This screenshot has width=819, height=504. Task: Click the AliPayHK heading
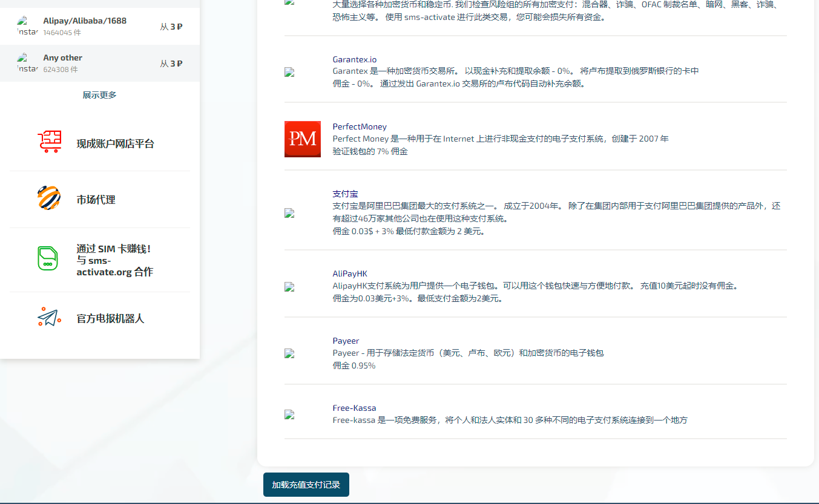tap(349, 273)
